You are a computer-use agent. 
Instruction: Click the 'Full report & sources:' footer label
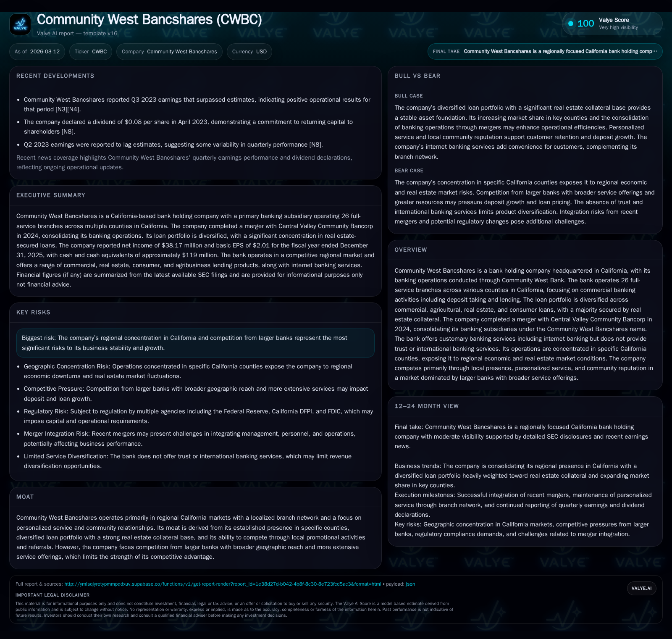point(39,584)
